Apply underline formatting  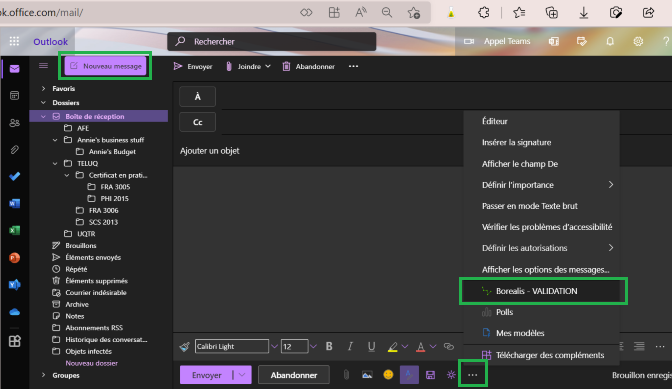pos(372,346)
